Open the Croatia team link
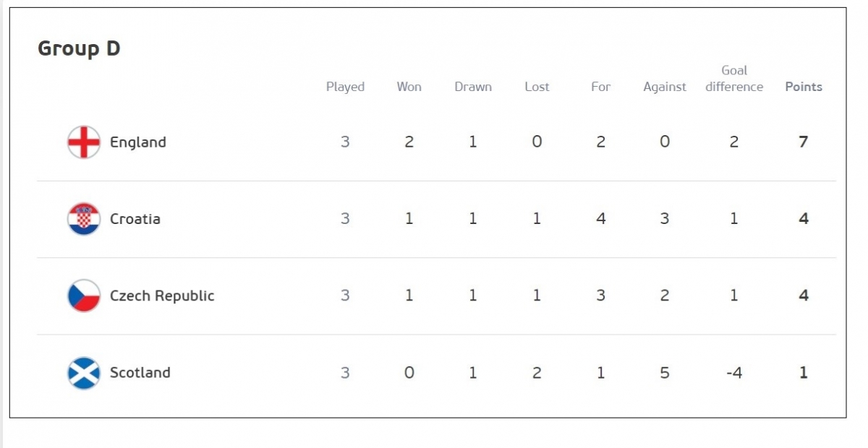This screenshot has height=448, width=868. click(135, 219)
